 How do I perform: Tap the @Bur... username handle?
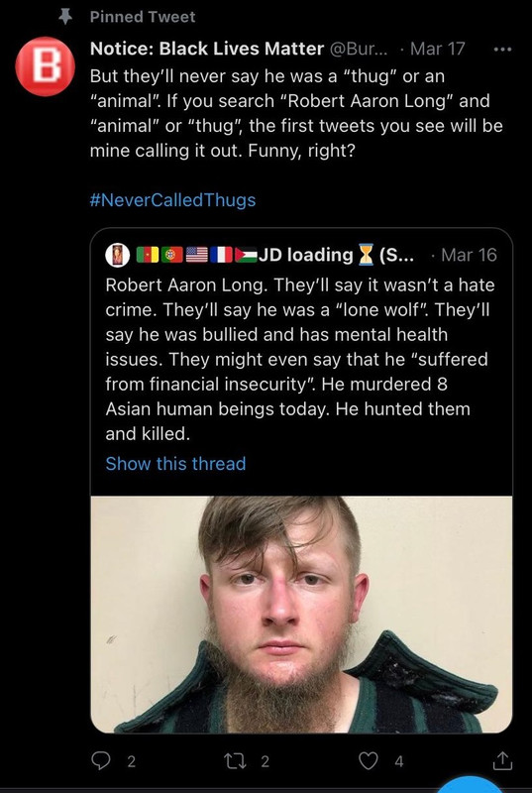point(360,49)
